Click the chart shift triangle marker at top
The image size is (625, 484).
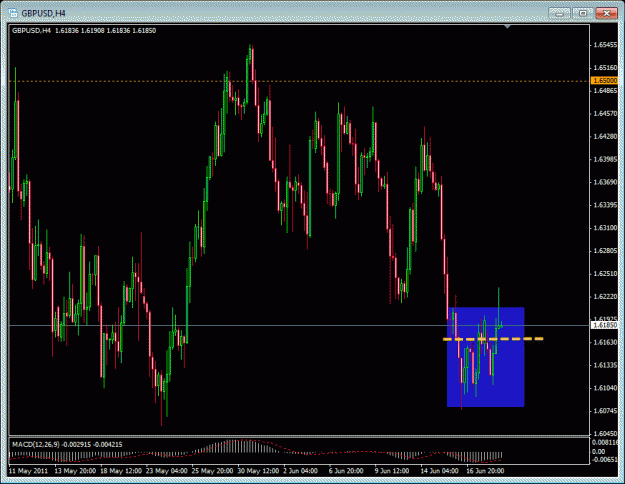click(507, 27)
